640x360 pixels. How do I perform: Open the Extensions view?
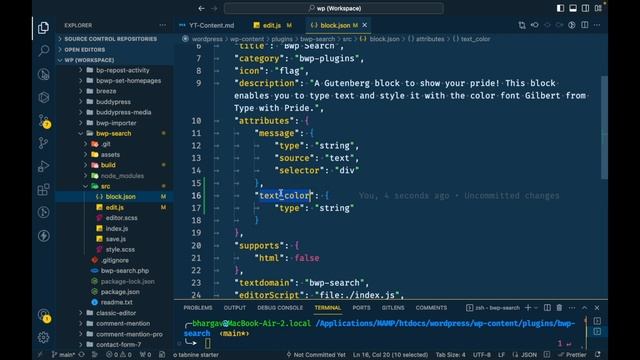point(43,189)
